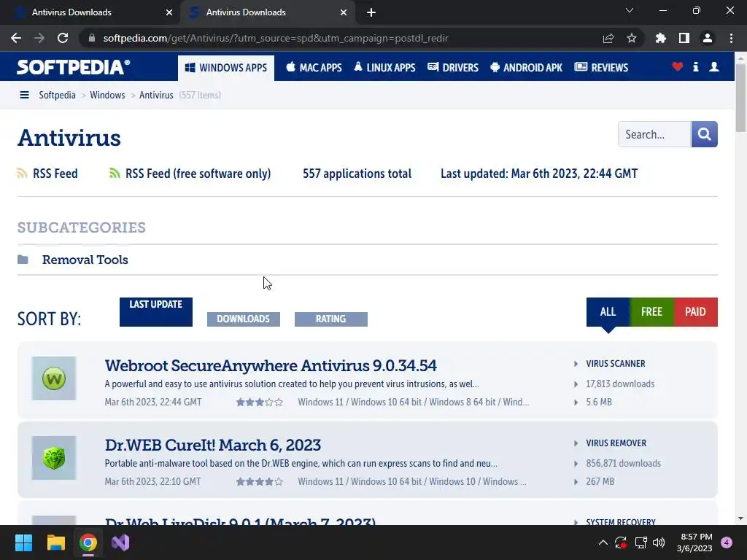The width and height of the screenshot is (747, 560).
Task: Open the notification center badge
Action: pyautogui.click(x=727, y=542)
